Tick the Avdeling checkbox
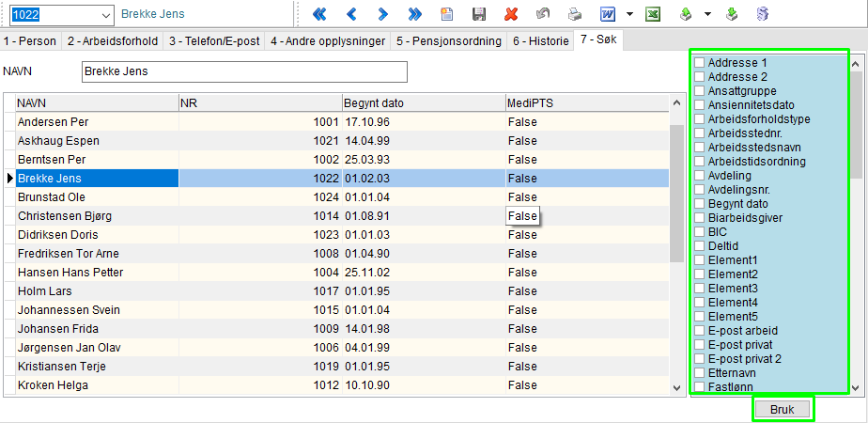This screenshot has height=423, width=868. [x=699, y=176]
